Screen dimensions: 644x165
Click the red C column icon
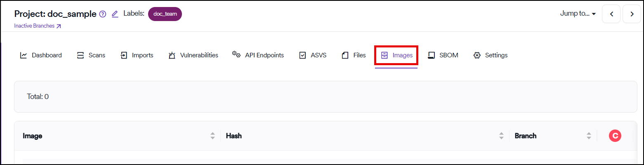[x=615, y=136]
